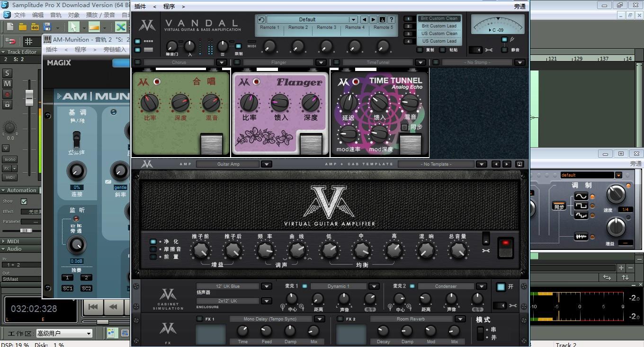Lock the track with padlock icon

tap(7, 105)
